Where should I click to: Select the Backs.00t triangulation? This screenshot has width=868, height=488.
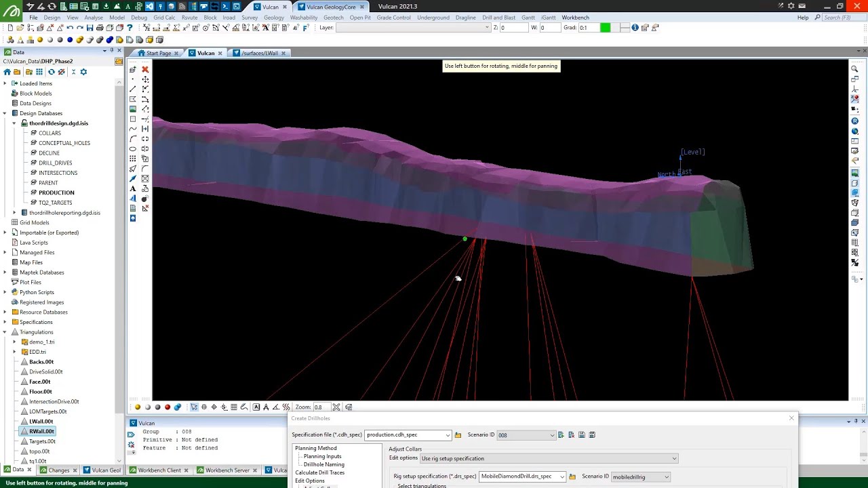[41, 362]
